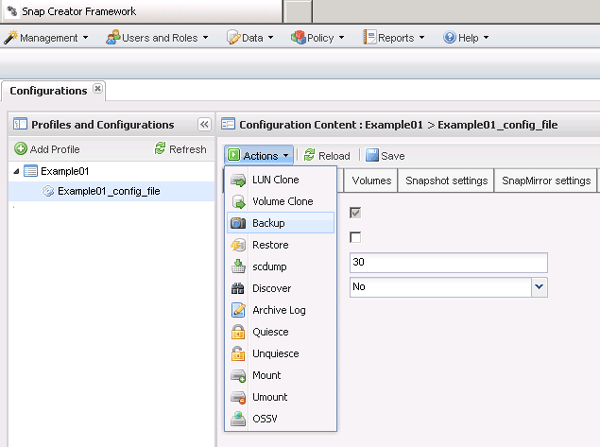Click the input field containing 30

(448, 262)
